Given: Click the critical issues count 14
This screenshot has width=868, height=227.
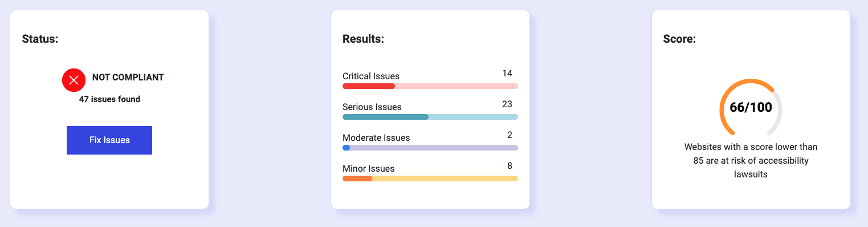Looking at the screenshot, I should click(x=507, y=74).
